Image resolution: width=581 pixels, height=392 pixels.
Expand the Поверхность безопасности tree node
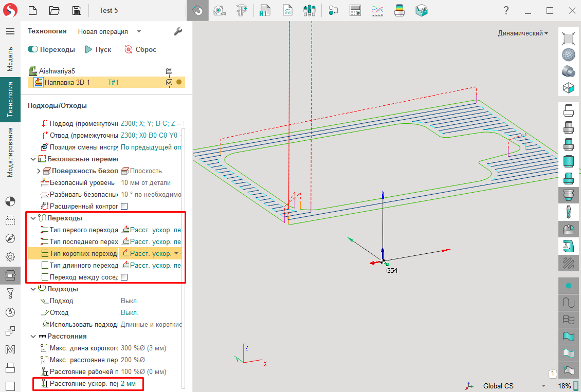pyautogui.click(x=39, y=171)
